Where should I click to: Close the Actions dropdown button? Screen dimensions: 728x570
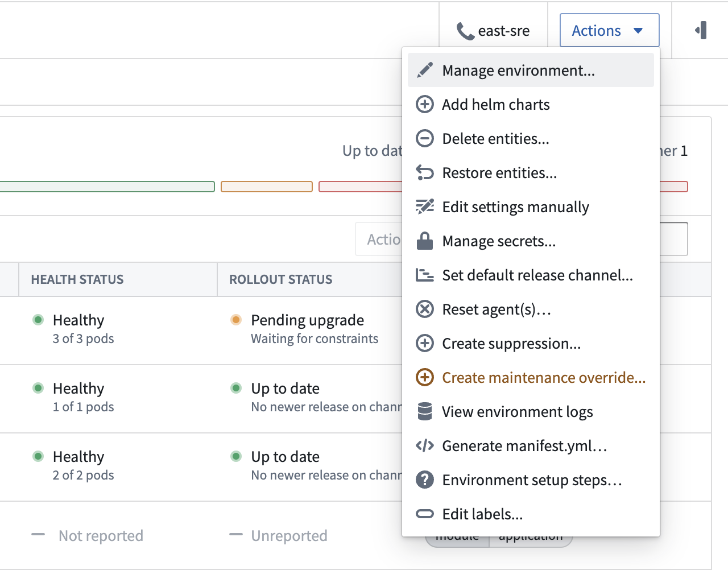pyautogui.click(x=610, y=30)
